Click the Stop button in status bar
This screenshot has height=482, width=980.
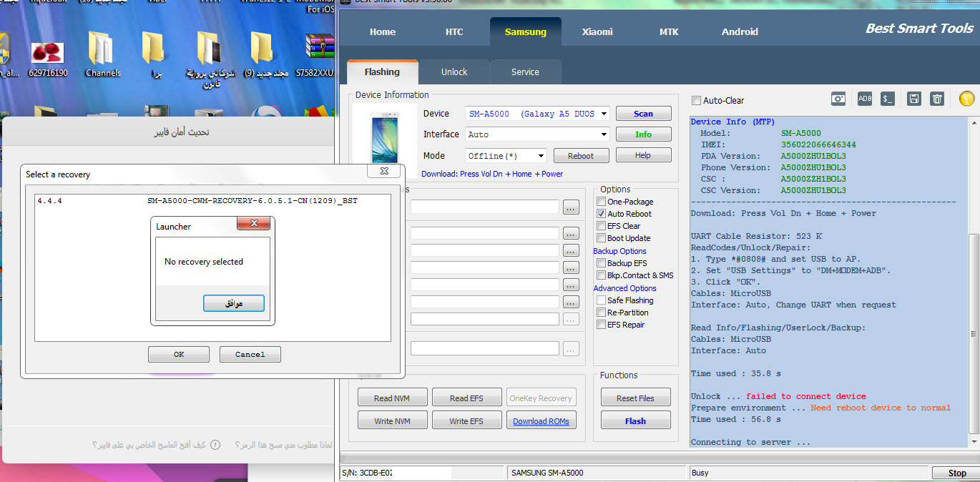coord(956,473)
